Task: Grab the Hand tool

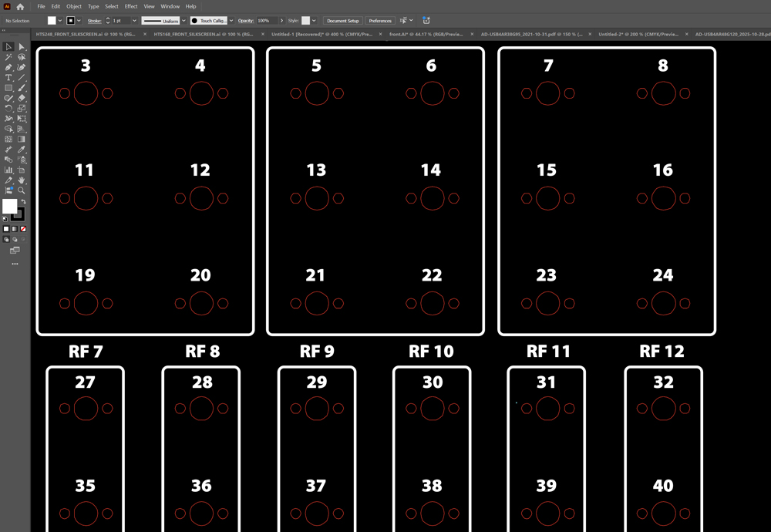Action: [x=21, y=180]
